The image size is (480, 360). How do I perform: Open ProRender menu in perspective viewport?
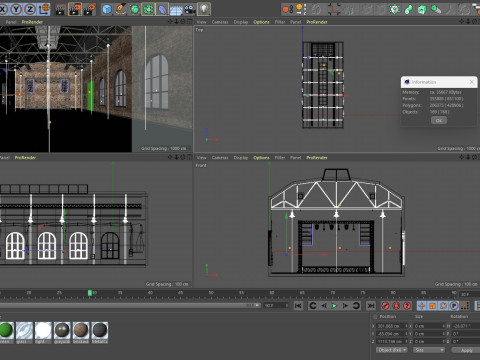(x=32, y=22)
